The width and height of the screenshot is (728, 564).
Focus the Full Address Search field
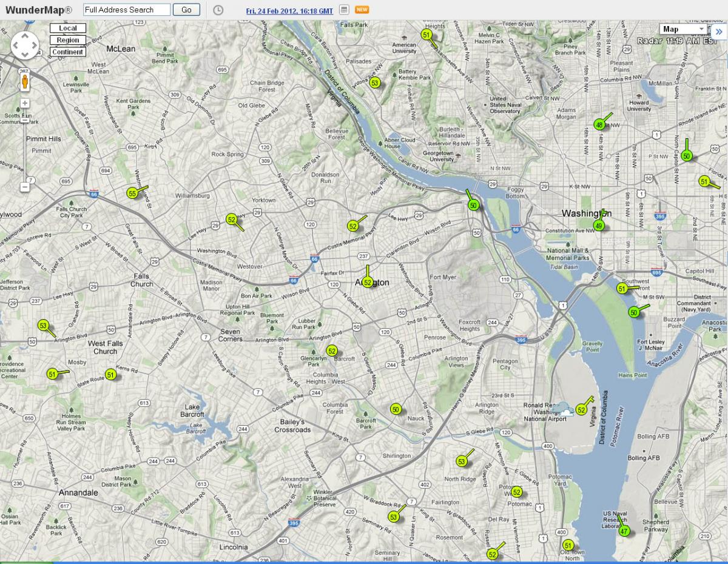pos(127,10)
